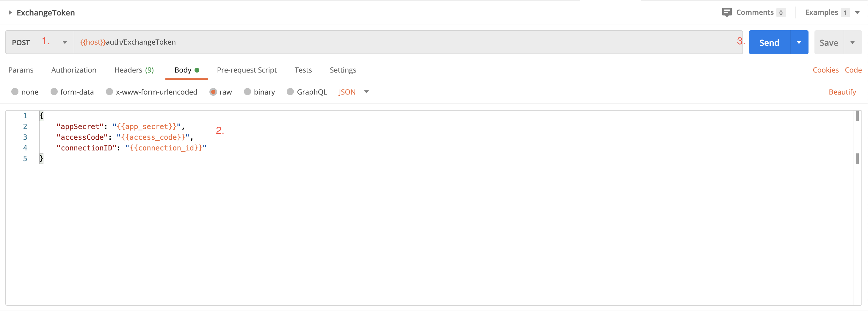
Task: Click the "connectionID" line in the editor
Action: click(131, 148)
